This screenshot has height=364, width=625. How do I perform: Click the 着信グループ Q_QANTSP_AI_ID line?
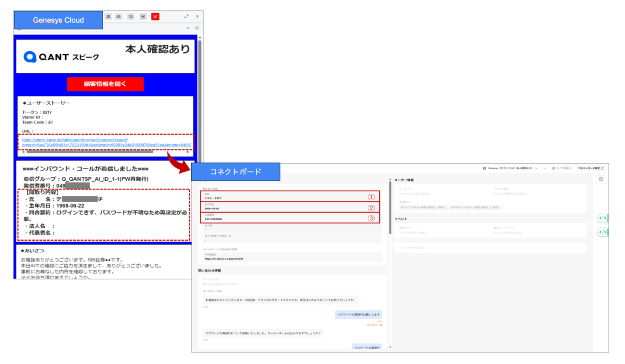pyautogui.click(x=86, y=179)
